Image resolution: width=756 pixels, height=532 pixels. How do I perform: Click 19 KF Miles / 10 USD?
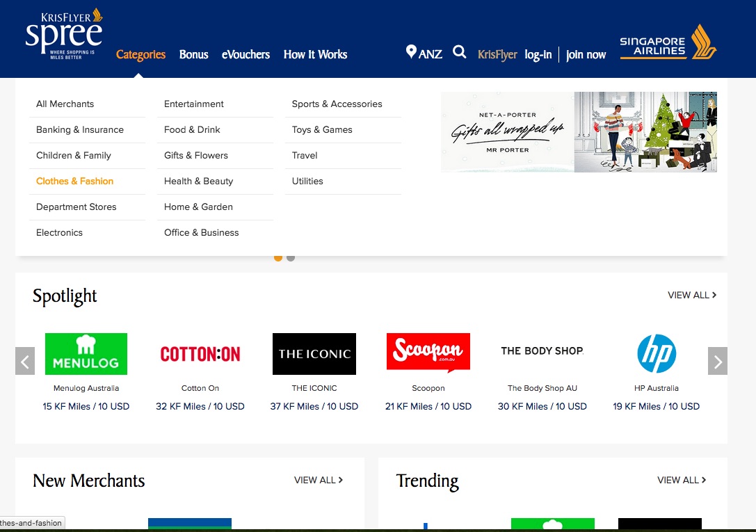coord(656,407)
